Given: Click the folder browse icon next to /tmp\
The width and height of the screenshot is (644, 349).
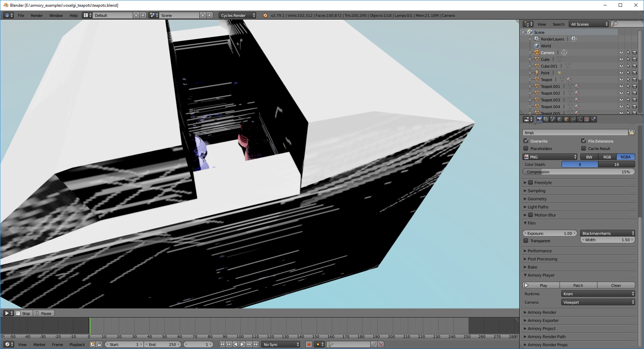Looking at the screenshot, I should 631,132.
